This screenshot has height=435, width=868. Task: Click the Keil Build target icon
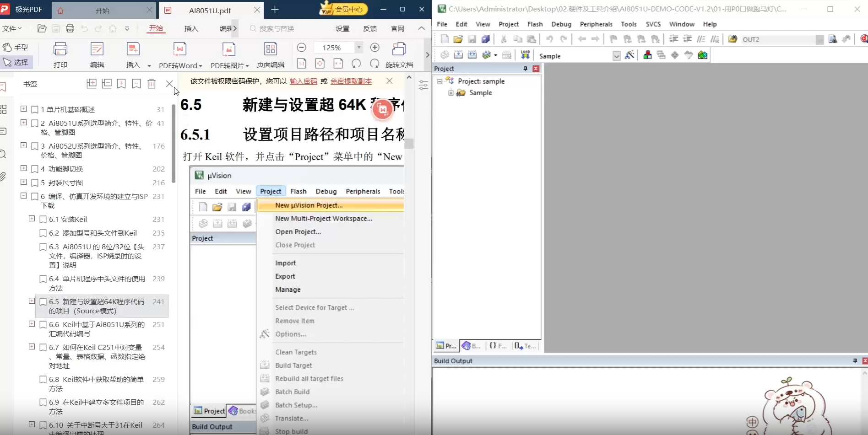coord(458,55)
